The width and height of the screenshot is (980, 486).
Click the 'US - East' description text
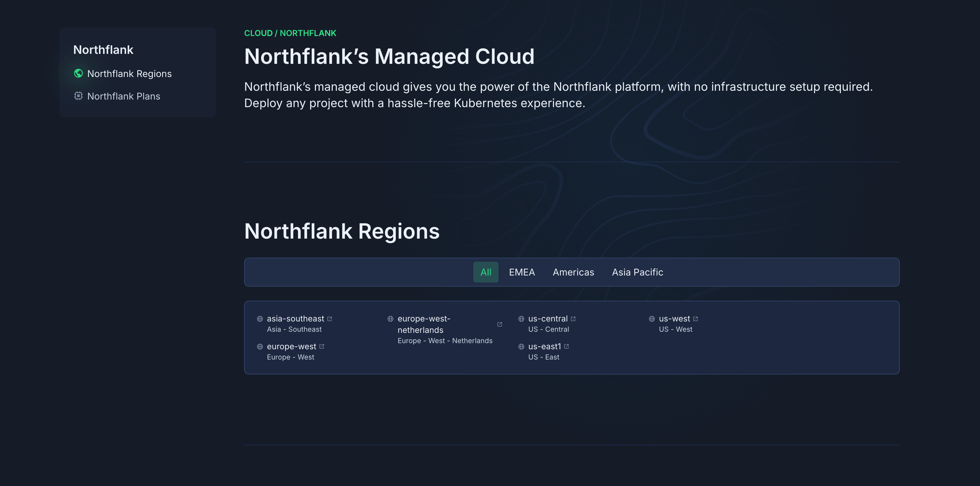[544, 357]
